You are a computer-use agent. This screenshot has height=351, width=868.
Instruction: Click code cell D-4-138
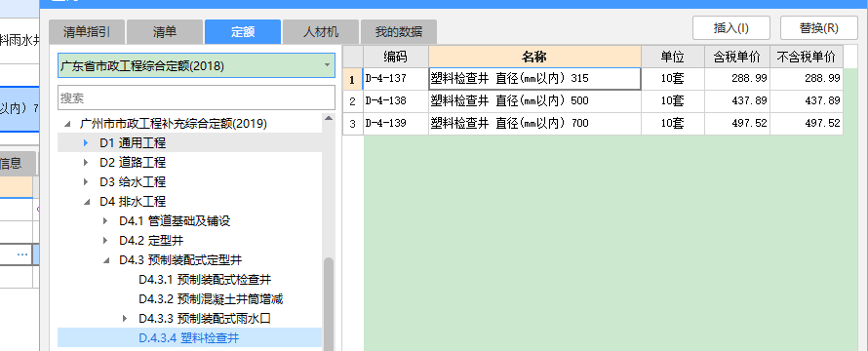(396, 101)
